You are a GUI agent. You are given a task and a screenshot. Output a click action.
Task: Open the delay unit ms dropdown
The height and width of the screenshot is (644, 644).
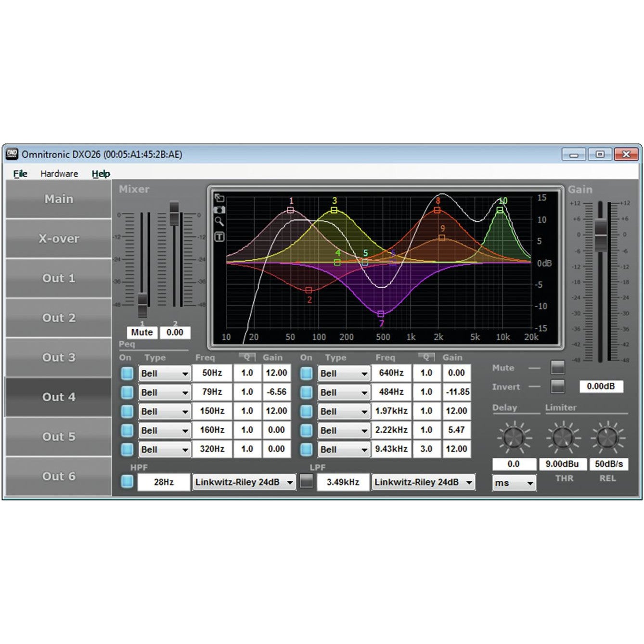(514, 483)
